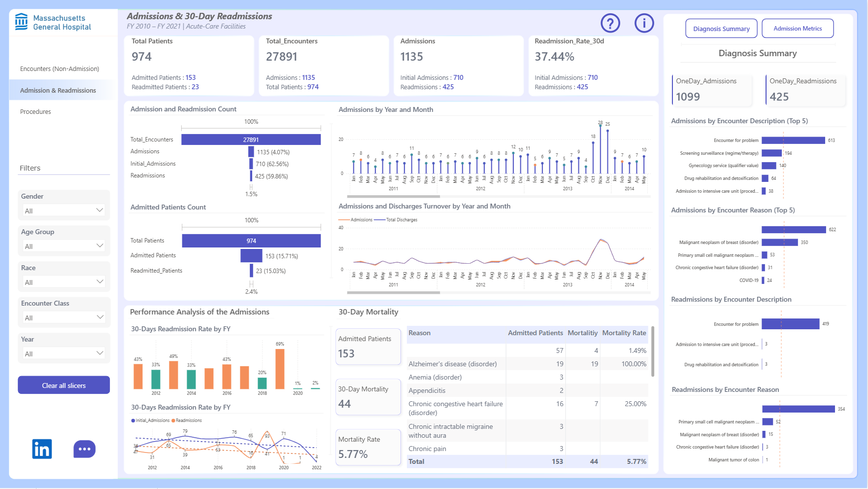Expand the Gender filter dropdown
This screenshot has width=868, height=489.
coord(64,210)
